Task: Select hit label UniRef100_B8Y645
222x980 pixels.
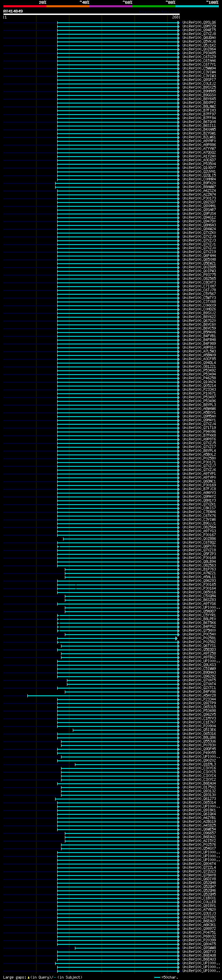Action: [199, 99]
